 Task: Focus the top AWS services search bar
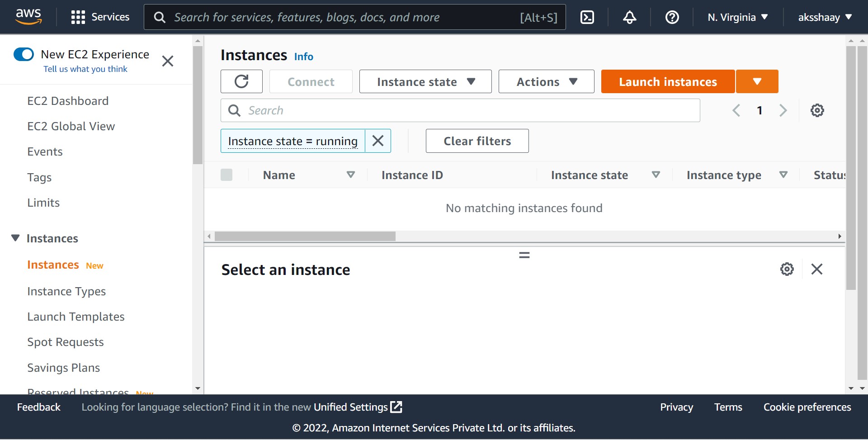(x=355, y=17)
